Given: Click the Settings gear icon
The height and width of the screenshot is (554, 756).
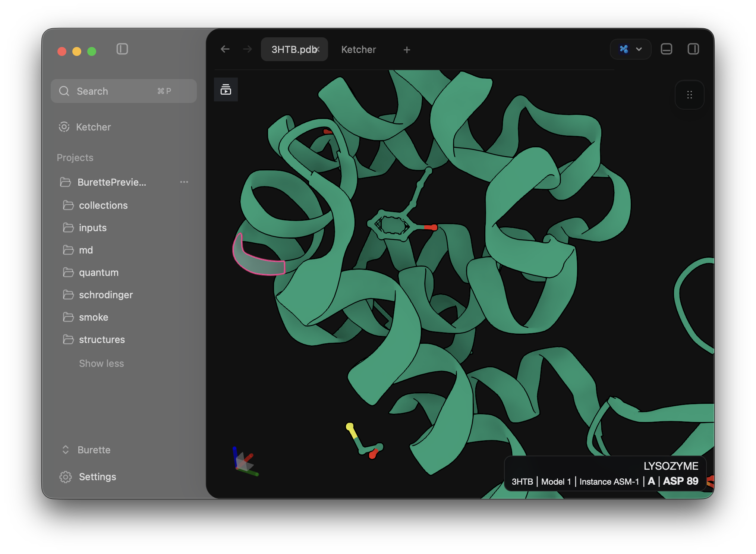Looking at the screenshot, I should click(x=66, y=477).
